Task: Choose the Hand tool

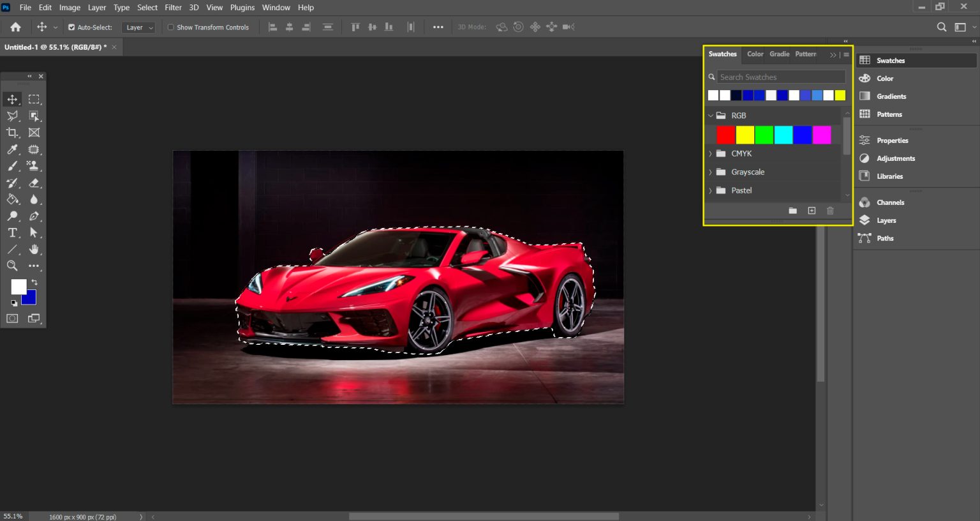Action: (x=34, y=250)
